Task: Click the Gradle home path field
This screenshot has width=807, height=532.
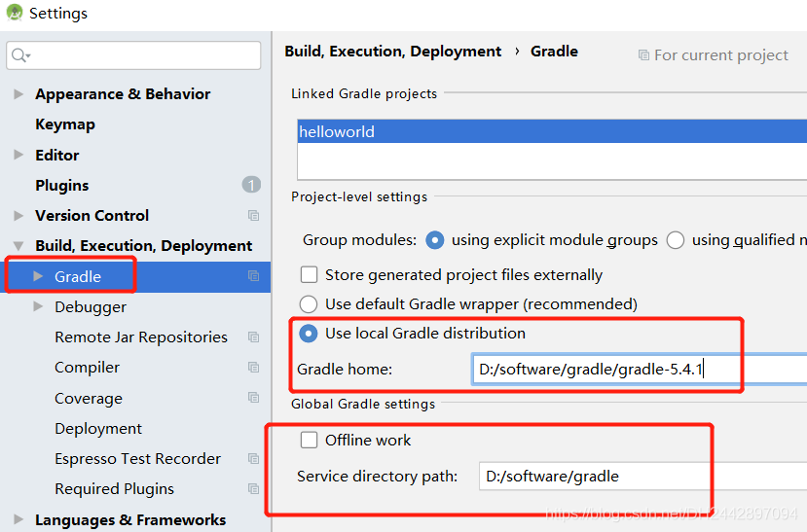Action: click(633, 370)
